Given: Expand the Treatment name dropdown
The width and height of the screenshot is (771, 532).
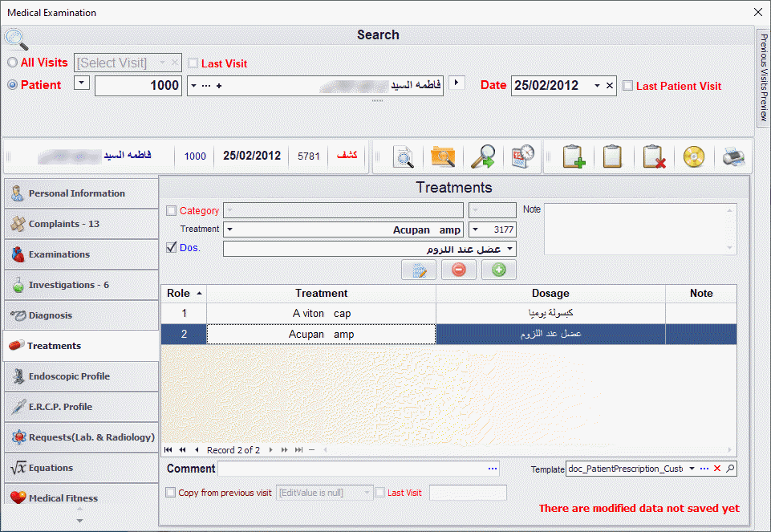Looking at the screenshot, I should click(x=229, y=230).
